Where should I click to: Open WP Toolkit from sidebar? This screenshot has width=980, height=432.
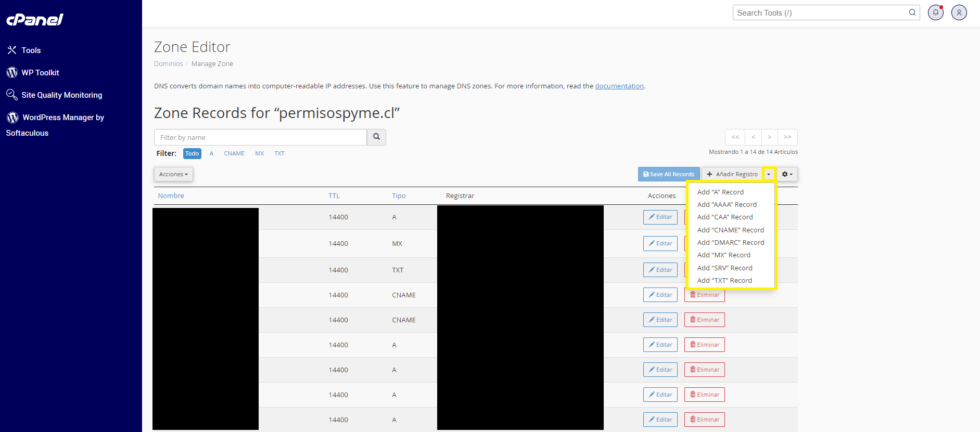point(40,73)
